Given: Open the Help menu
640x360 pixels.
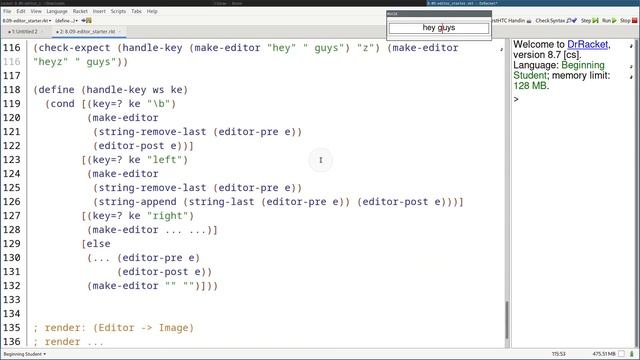Looking at the screenshot, I should point(152,11).
